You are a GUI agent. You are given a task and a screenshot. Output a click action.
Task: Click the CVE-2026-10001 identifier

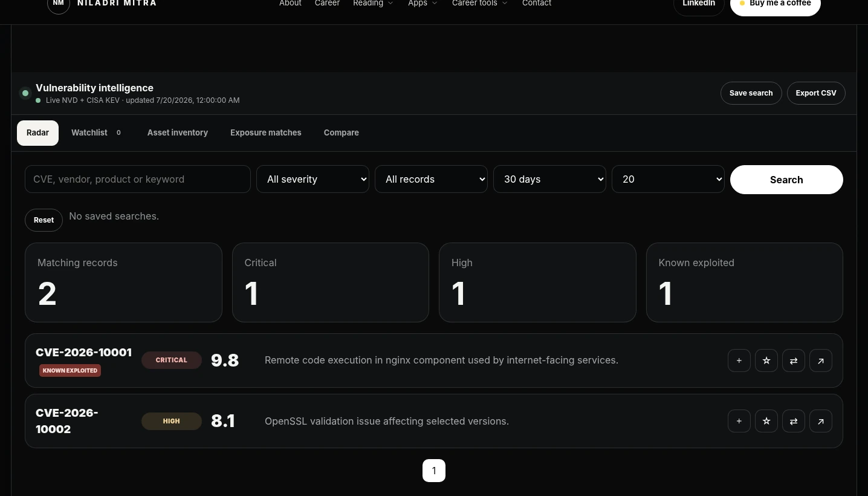click(x=83, y=353)
